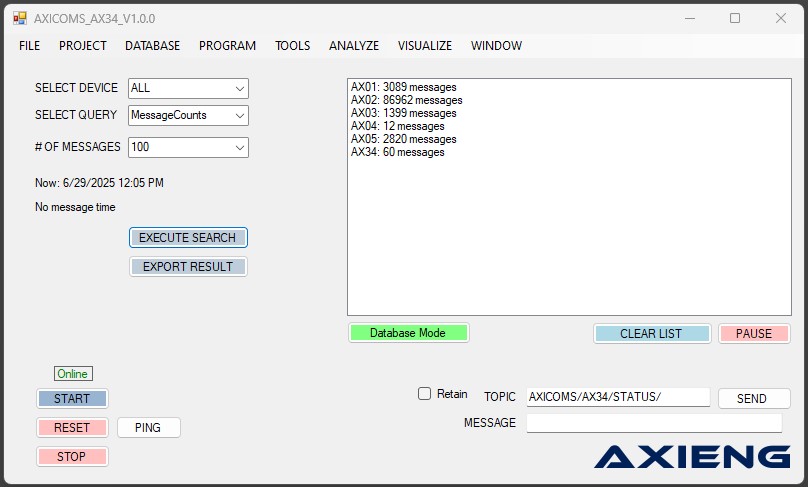Image resolution: width=808 pixels, height=487 pixels.
Task: Click the 'Now: 6/29/2025 12:05 PM' label
Action: (99, 183)
